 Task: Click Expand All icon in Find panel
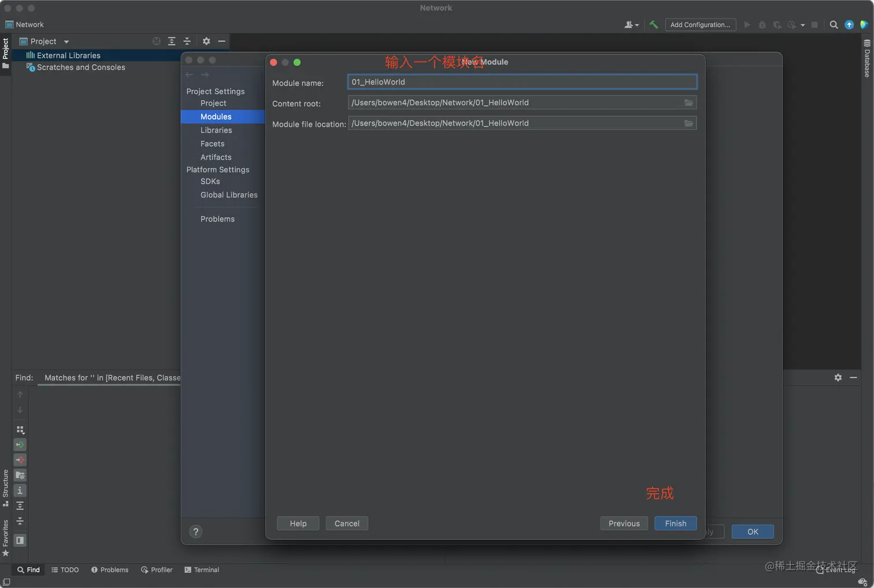(x=20, y=506)
